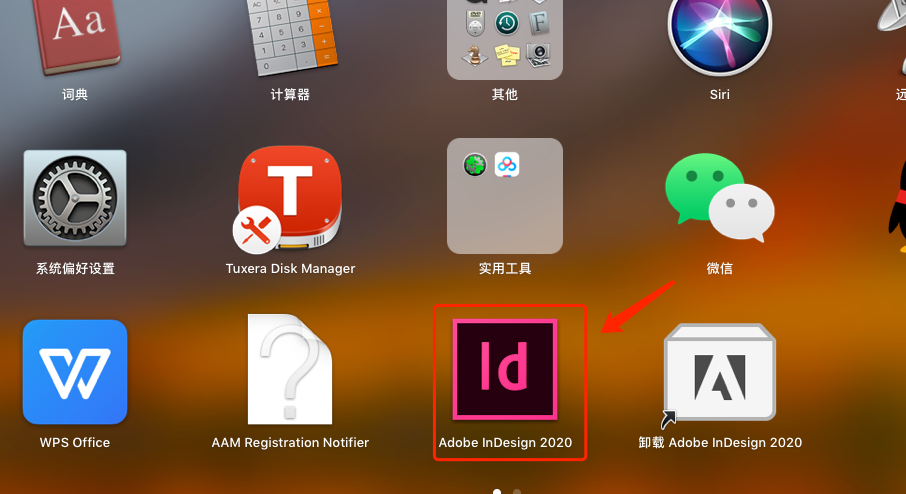
Task: Click the Siri label text
Action: point(719,94)
